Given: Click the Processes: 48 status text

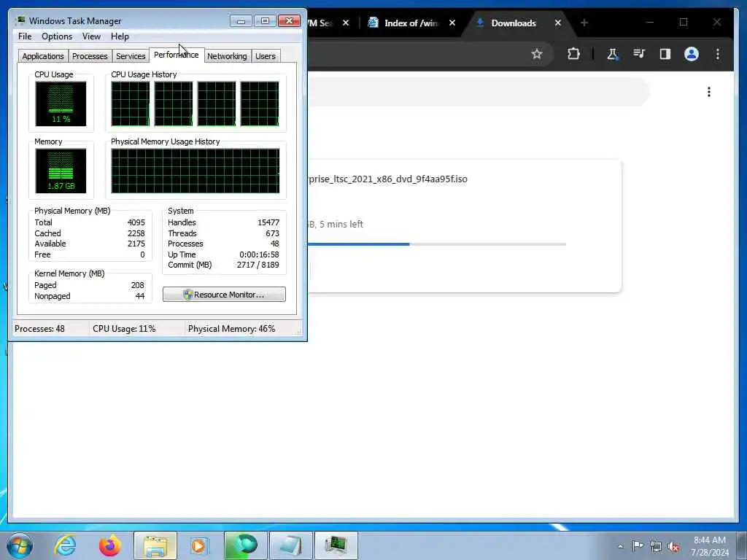Looking at the screenshot, I should pos(39,329).
